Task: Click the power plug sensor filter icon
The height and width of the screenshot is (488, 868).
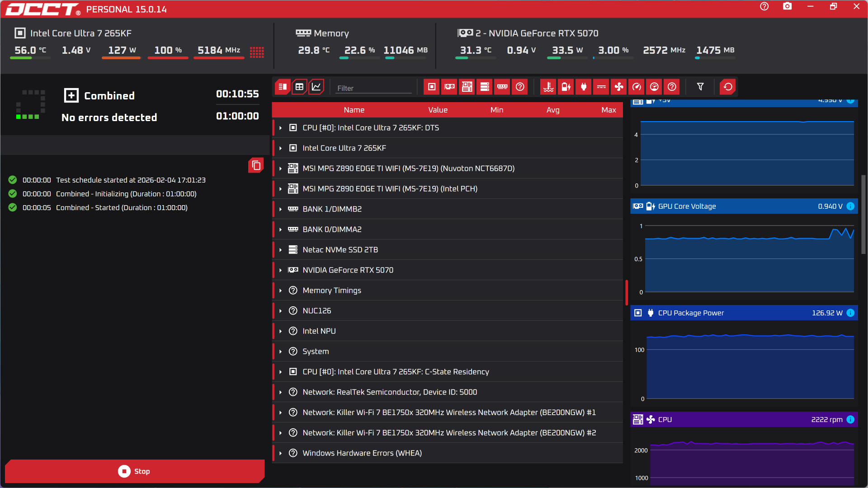Action: pyautogui.click(x=584, y=87)
